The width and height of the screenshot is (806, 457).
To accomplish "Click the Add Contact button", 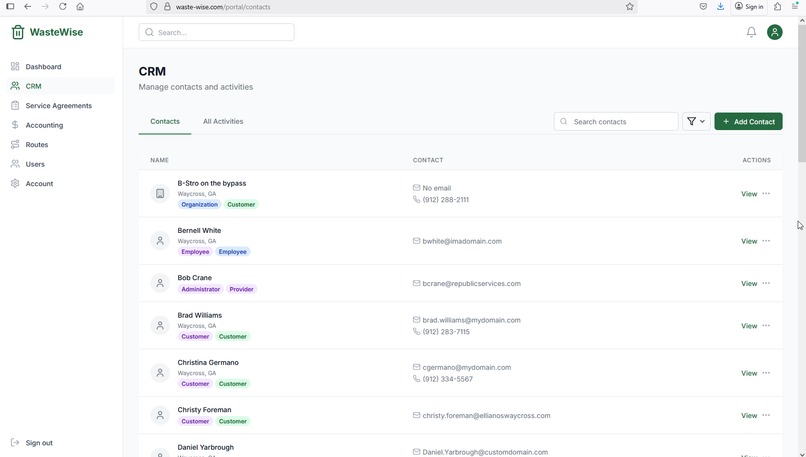I will pyautogui.click(x=748, y=121).
